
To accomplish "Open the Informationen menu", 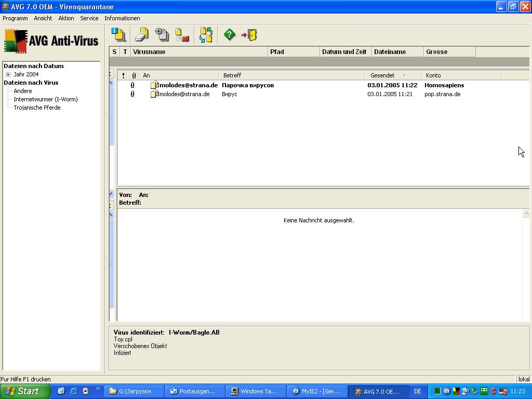I will pos(122,18).
